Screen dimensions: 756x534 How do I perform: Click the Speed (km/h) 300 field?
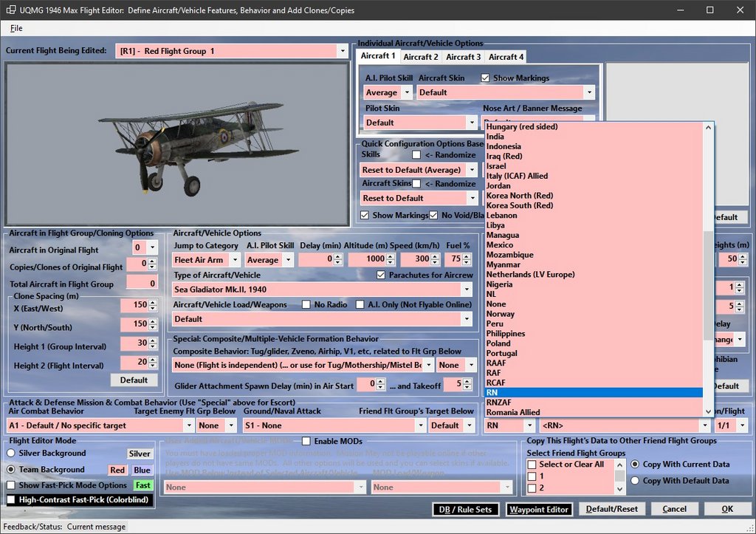(420, 259)
